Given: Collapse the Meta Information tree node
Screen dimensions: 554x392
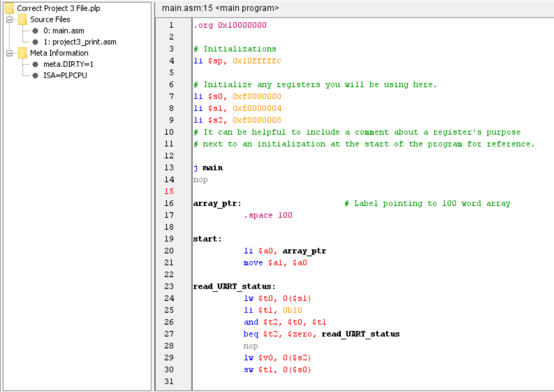Looking at the screenshot, I should (9, 53).
